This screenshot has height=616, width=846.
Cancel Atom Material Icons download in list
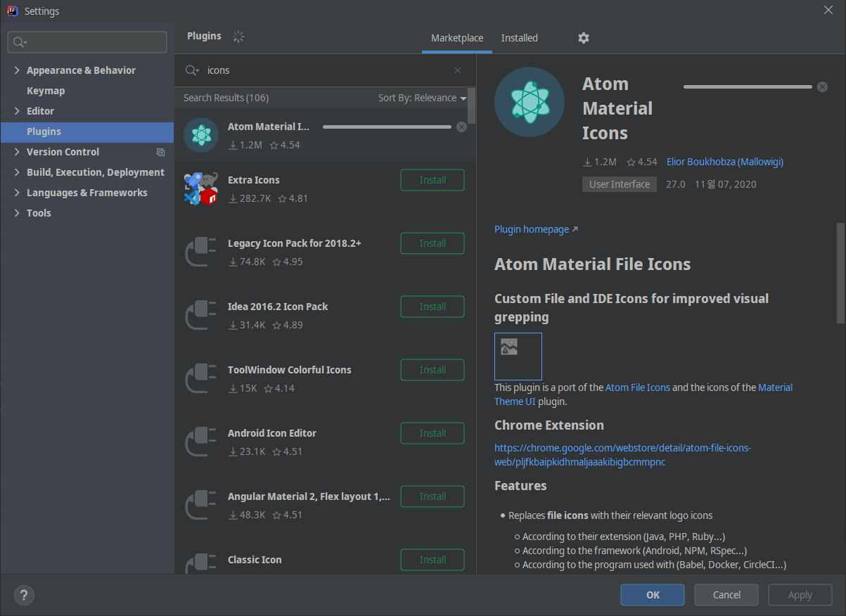tap(461, 127)
